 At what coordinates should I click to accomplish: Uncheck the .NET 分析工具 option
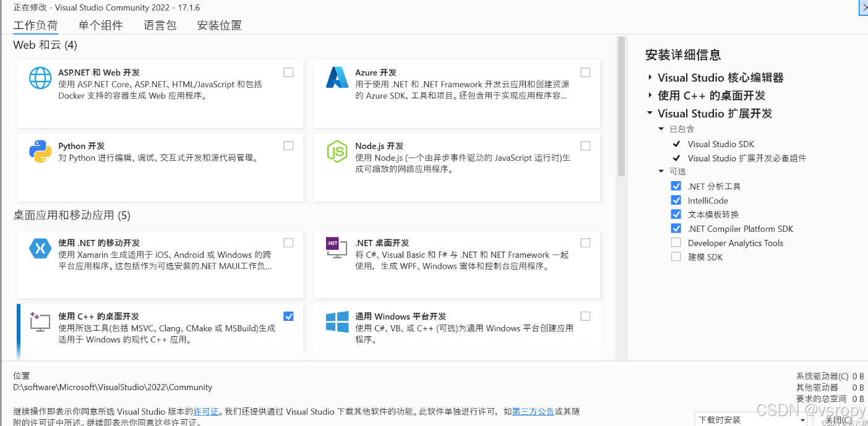click(x=676, y=185)
